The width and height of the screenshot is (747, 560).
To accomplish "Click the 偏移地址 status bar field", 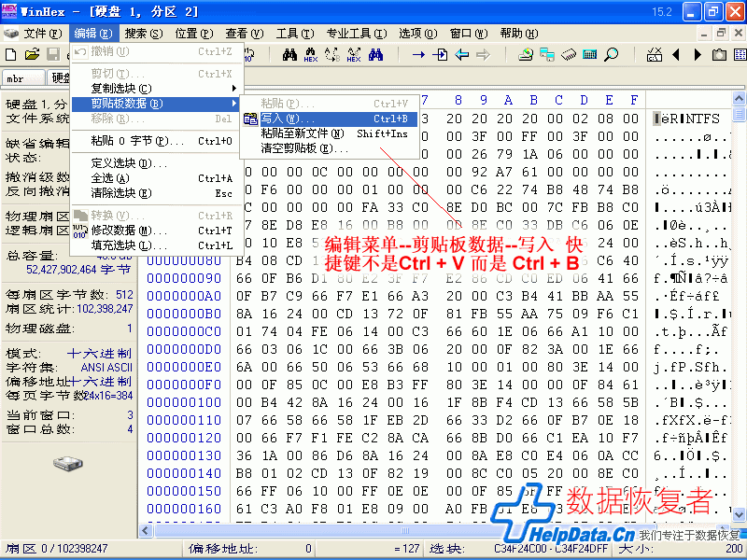I will [x=250, y=549].
